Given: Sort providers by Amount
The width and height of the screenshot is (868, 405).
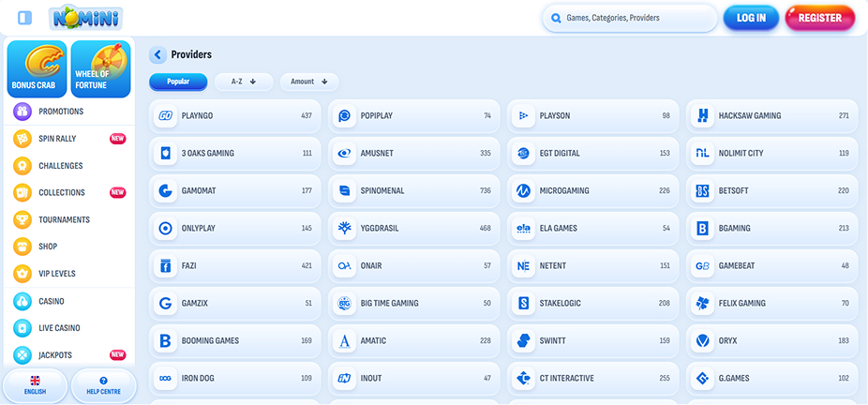Looking at the screenshot, I should click(x=309, y=82).
